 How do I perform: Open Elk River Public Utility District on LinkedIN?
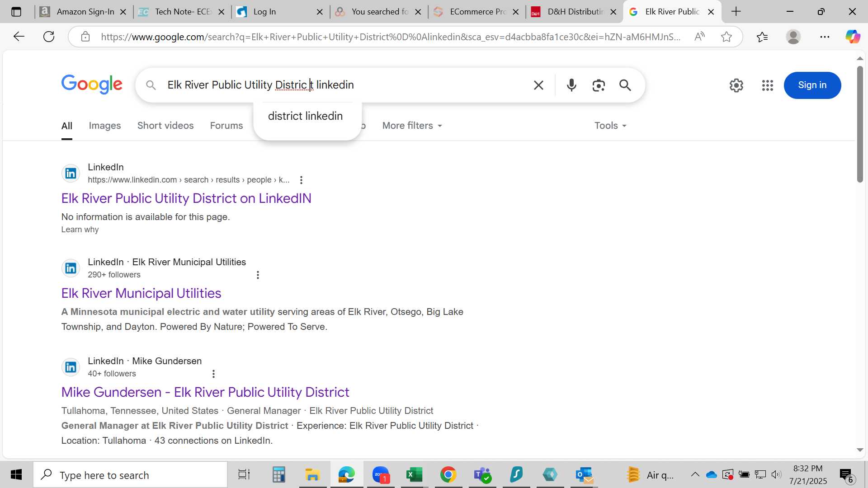(x=186, y=198)
